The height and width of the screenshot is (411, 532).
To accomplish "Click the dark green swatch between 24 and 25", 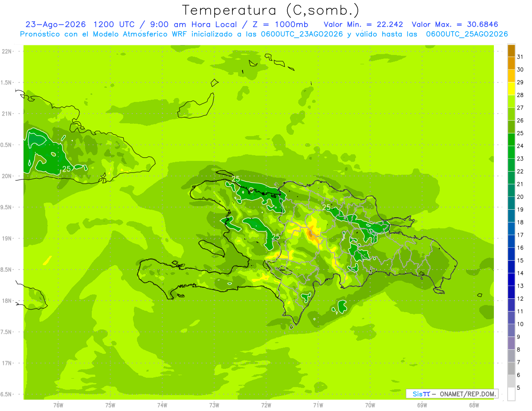I will 511,140.
